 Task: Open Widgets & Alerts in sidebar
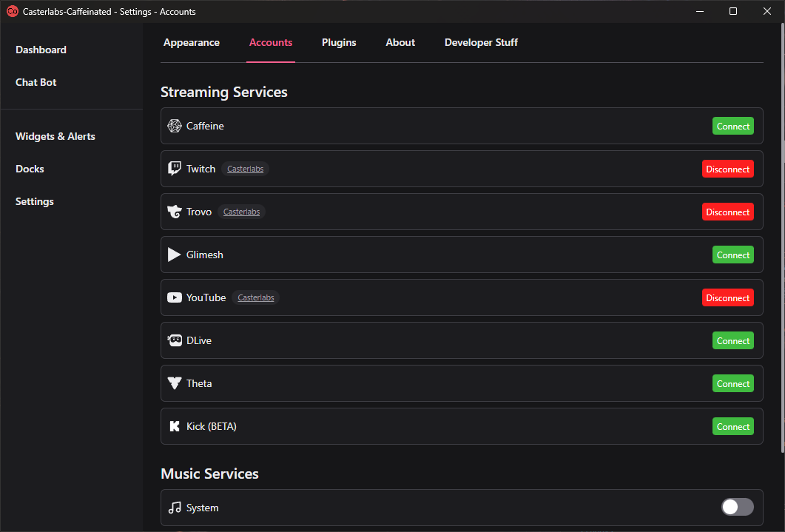pyautogui.click(x=55, y=137)
